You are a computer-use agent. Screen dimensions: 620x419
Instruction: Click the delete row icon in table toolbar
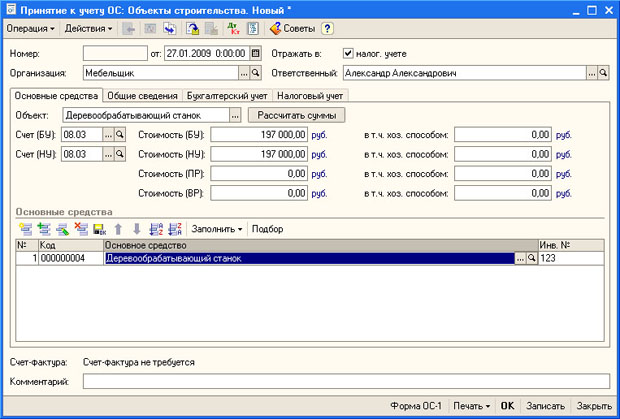(x=80, y=229)
